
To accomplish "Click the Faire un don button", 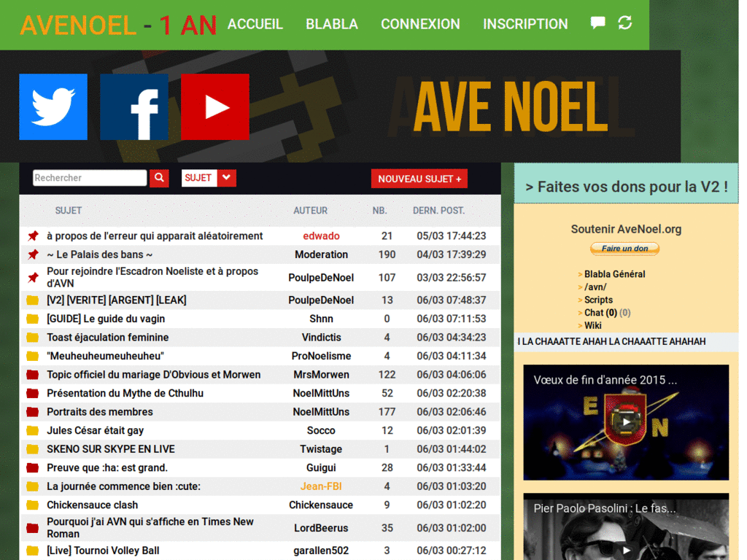I will click(624, 248).
